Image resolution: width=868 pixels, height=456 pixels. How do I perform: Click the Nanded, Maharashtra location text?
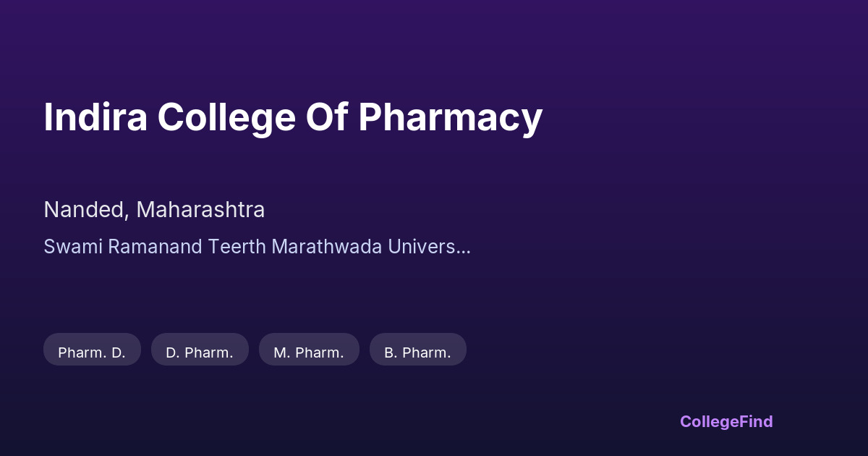[154, 210]
